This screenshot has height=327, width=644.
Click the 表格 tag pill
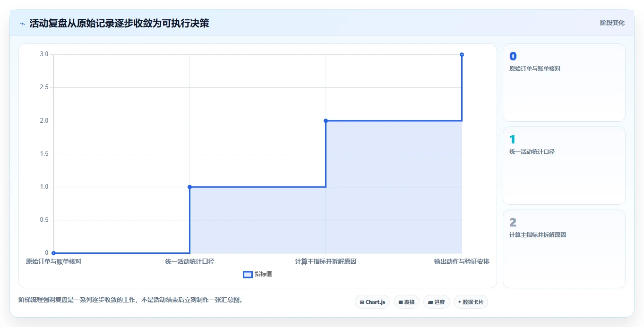tap(406, 302)
